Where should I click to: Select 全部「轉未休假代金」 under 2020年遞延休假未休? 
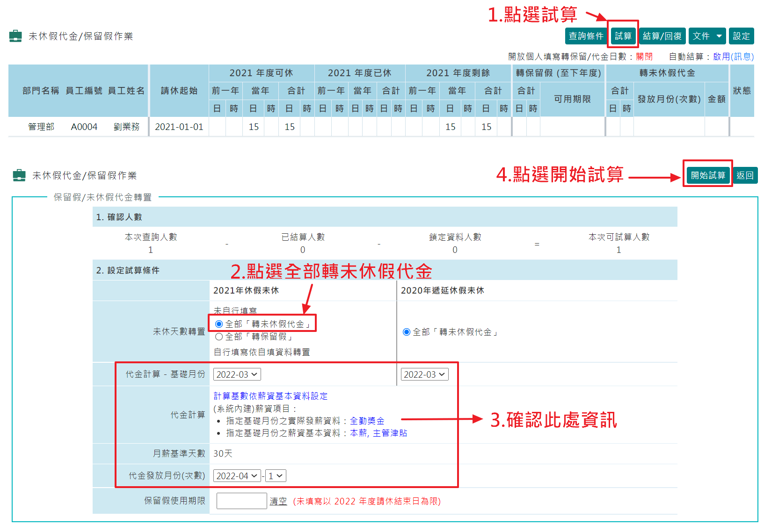406,332
